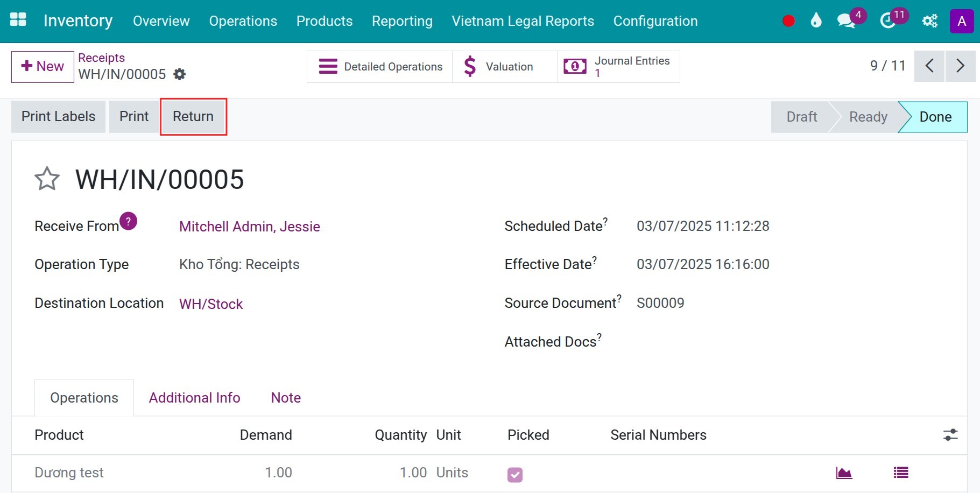Switch to Note tab

tap(286, 398)
